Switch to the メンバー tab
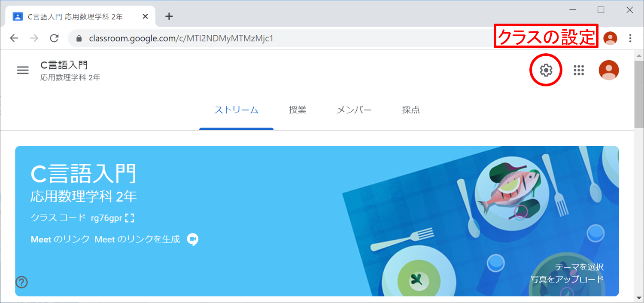644x303 pixels. [354, 110]
